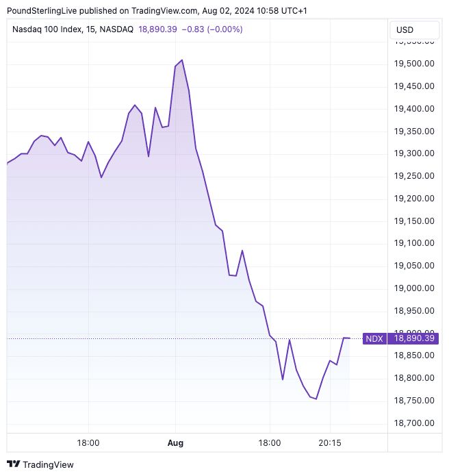The width and height of the screenshot is (449, 476).
Task: Click the chart line's highest peak point
Action: coord(181,60)
